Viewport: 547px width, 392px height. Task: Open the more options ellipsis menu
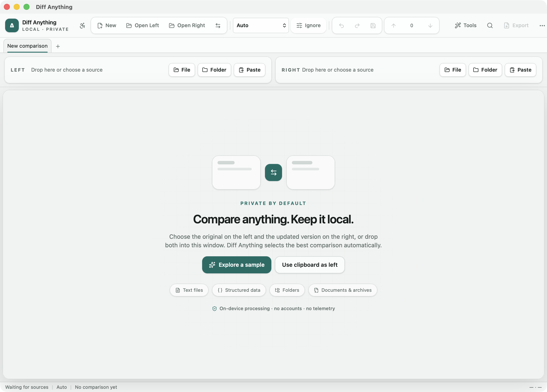(542, 25)
